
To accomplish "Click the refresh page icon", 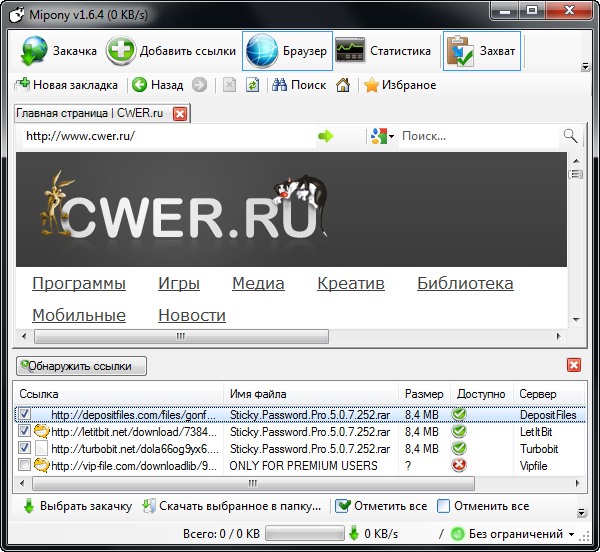I will tap(253, 85).
